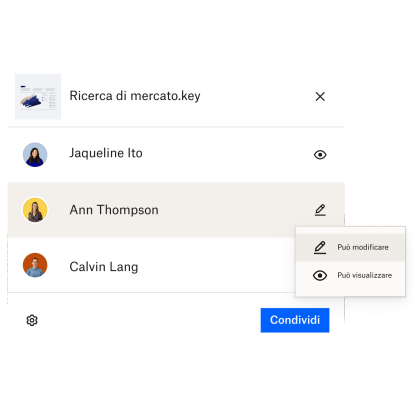This screenshot has height=414, width=414.
Task: Select the Calvin Lang name label
Action: (x=104, y=267)
